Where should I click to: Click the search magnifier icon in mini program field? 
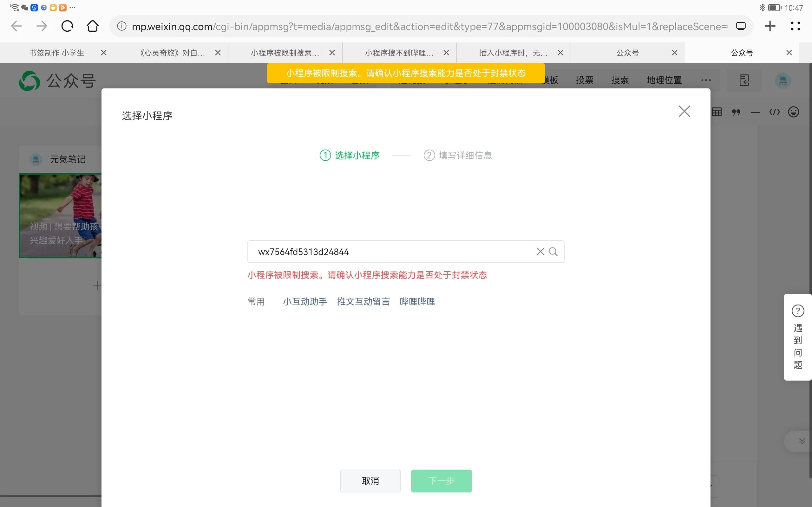(553, 252)
